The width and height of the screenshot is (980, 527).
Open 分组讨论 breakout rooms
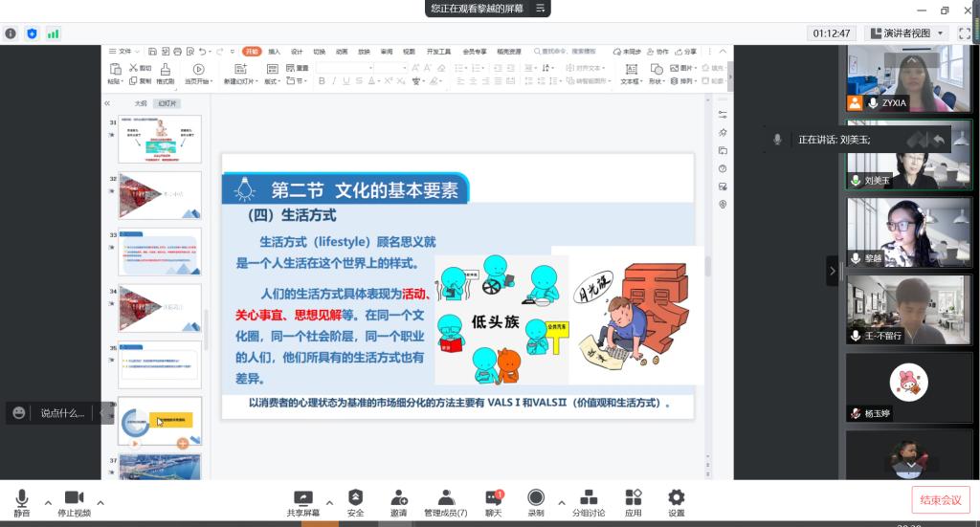pos(589,501)
